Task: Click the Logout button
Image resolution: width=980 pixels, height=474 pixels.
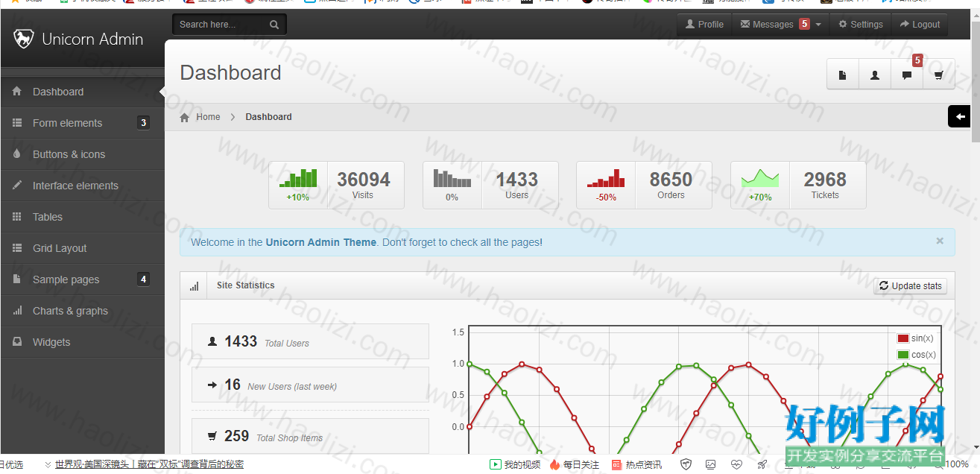Action: click(920, 25)
